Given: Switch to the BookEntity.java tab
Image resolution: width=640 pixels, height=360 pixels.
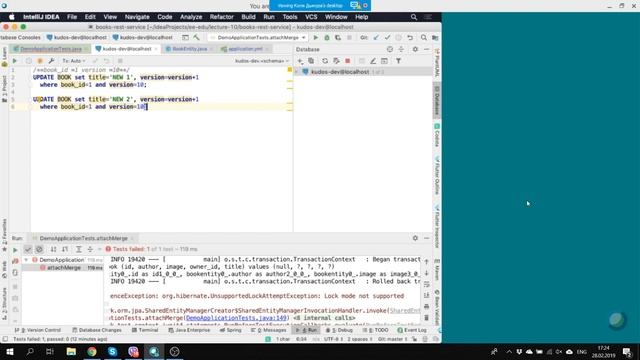Looking at the screenshot, I should (189, 49).
